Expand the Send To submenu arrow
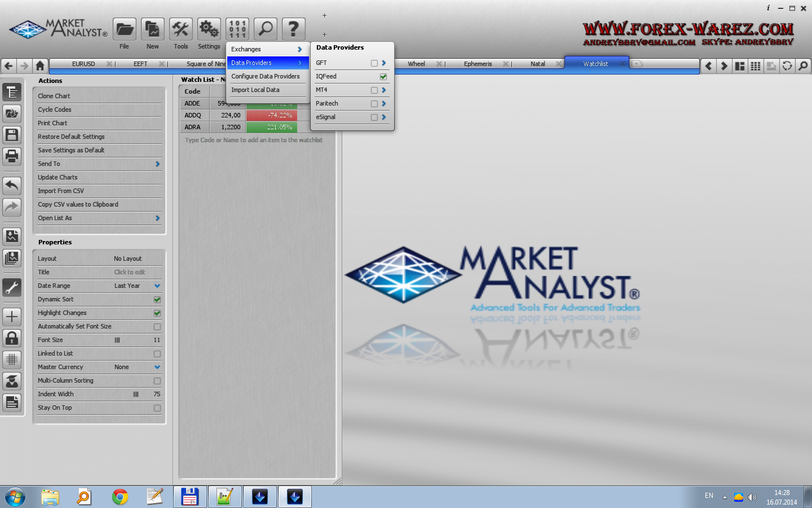 pyautogui.click(x=157, y=164)
